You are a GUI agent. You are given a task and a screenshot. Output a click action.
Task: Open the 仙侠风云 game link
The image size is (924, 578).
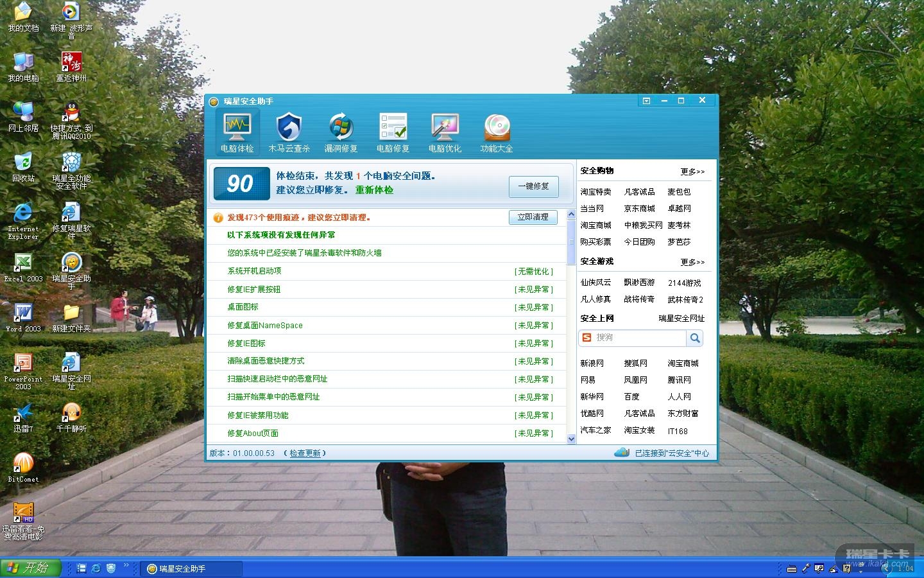click(595, 283)
